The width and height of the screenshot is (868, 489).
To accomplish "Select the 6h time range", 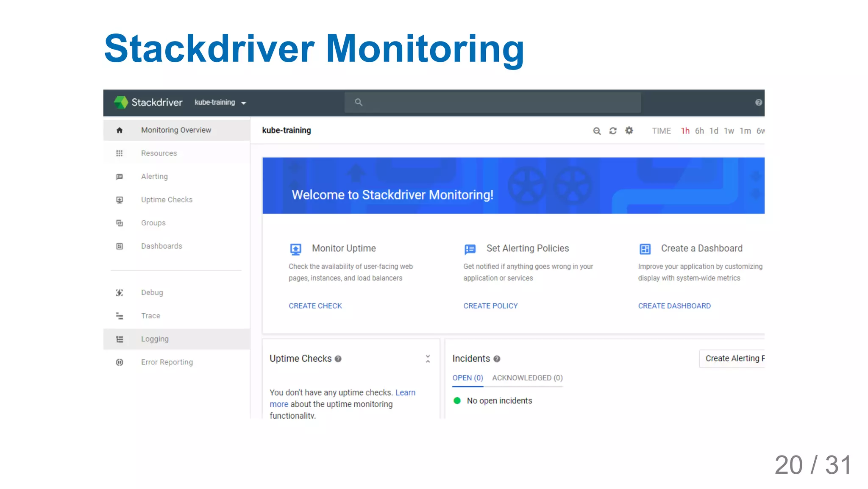I will (699, 131).
